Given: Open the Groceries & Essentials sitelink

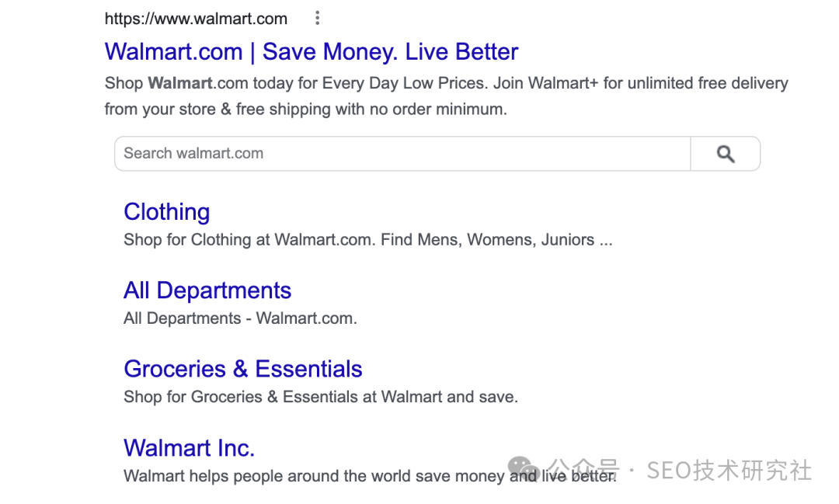Looking at the screenshot, I should (242, 369).
